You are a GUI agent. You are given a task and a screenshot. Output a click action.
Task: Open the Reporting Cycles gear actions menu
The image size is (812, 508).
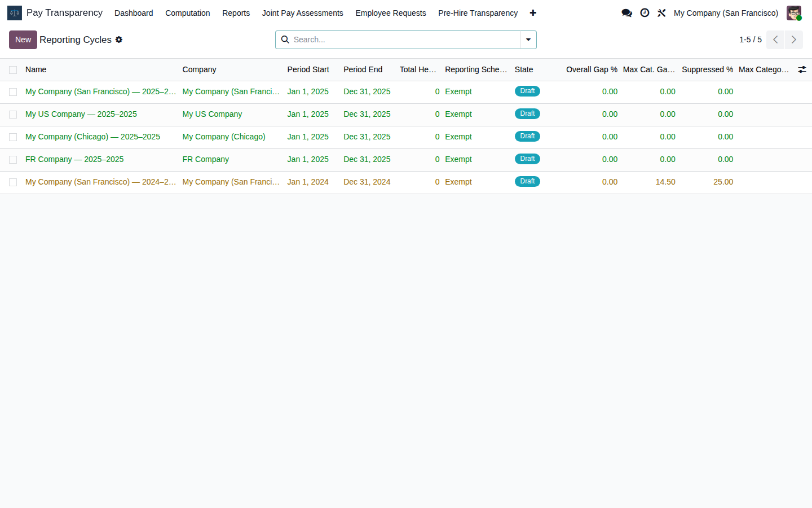point(119,40)
